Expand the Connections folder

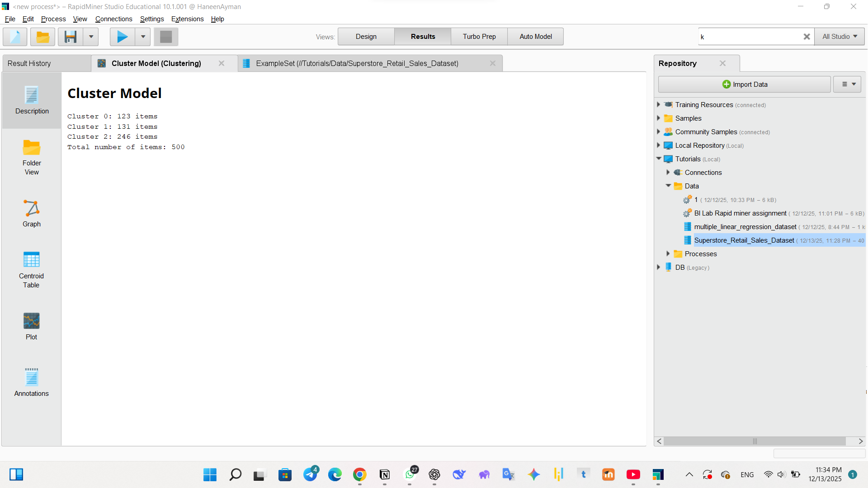[668, 173]
